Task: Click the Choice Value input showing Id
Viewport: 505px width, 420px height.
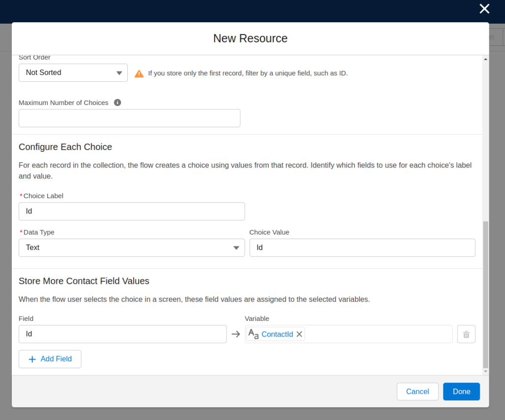Action: [362, 247]
